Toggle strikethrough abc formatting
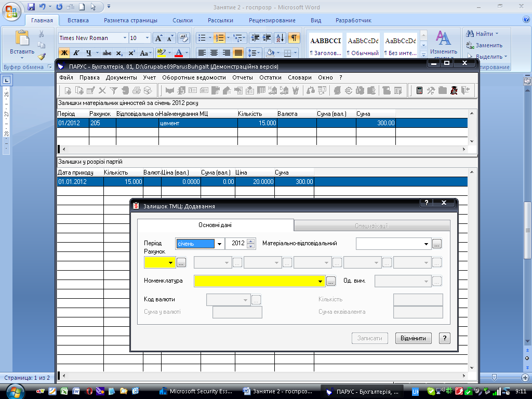The width and height of the screenshot is (532, 399). point(107,52)
